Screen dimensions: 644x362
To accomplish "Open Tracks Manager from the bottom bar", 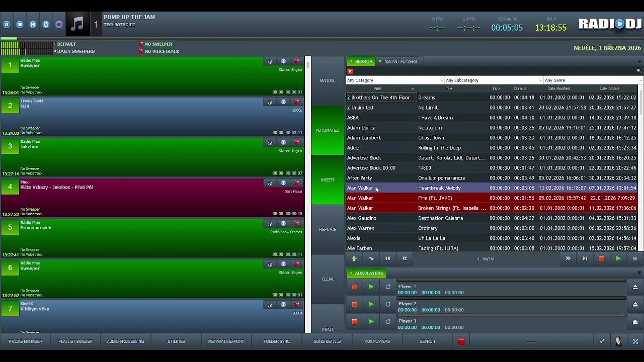I will (x=25, y=341).
